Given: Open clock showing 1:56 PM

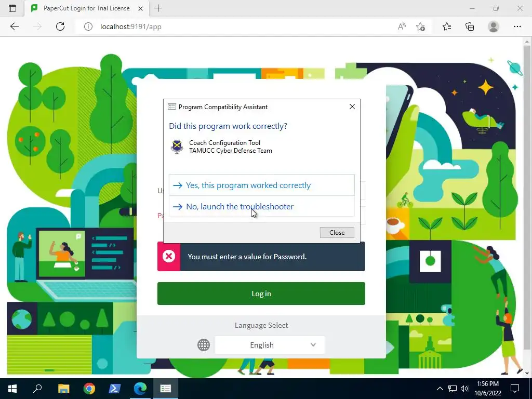Looking at the screenshot, I should coord(488,389).
